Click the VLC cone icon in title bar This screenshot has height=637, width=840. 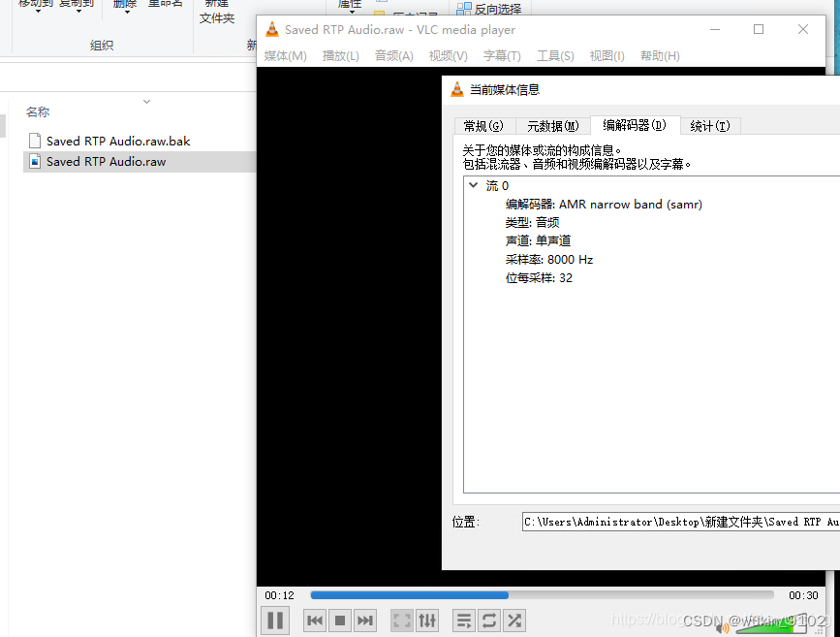[272, 29]
